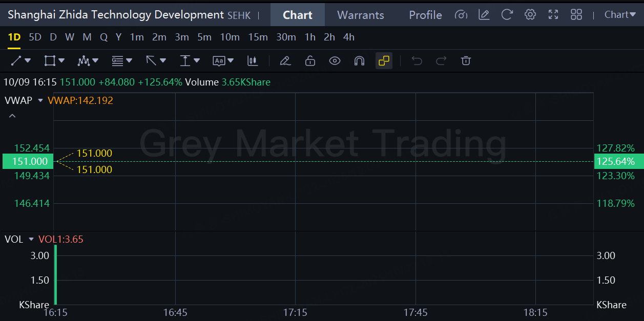Select the line drawing tool
The width and height of the screenshot is (644, 321).
(x=16, y=61)
